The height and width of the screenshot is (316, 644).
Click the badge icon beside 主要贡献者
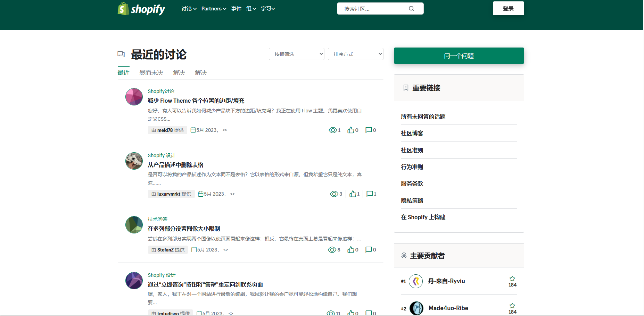point(404,256)
